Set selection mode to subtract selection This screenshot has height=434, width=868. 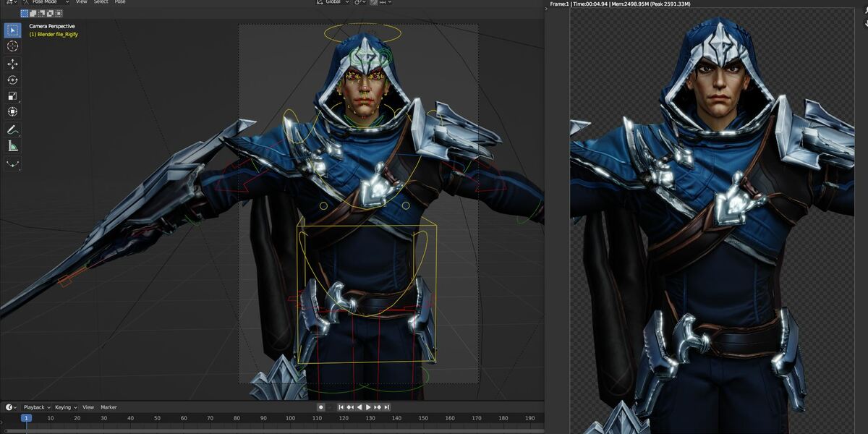tap(41, 13)
